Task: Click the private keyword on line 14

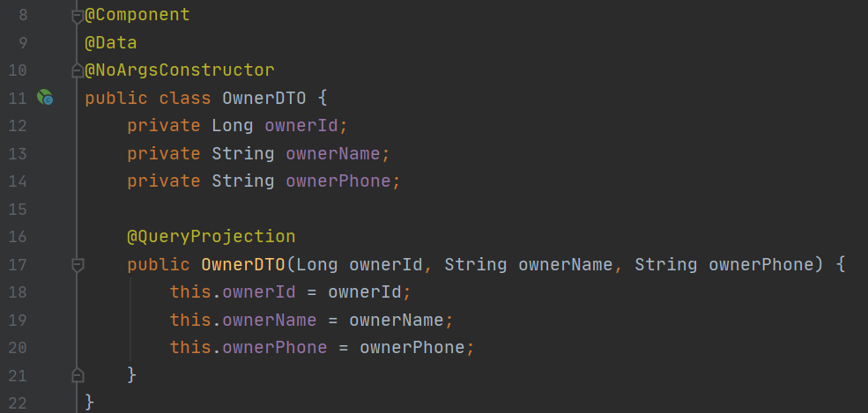Action: coord(164,181)
